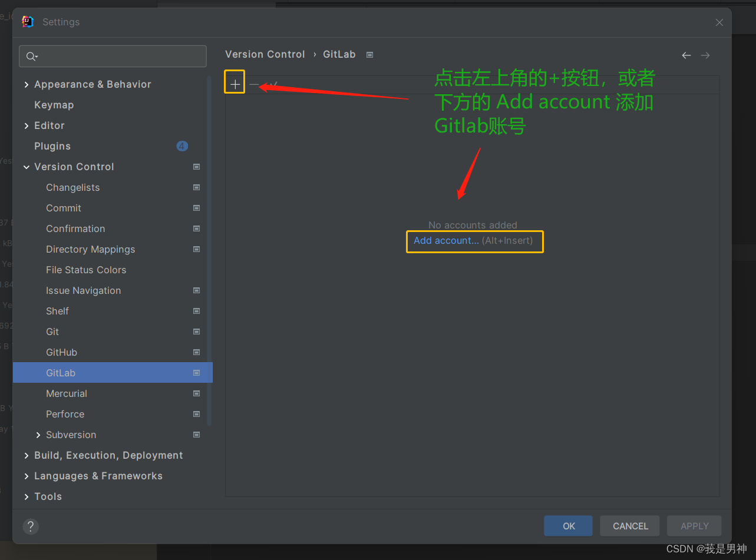Viewport: 756px width, 560px height.
Task: Click the project icon beside GitHub
Action: pyautogui.click(x=197, y=352)
